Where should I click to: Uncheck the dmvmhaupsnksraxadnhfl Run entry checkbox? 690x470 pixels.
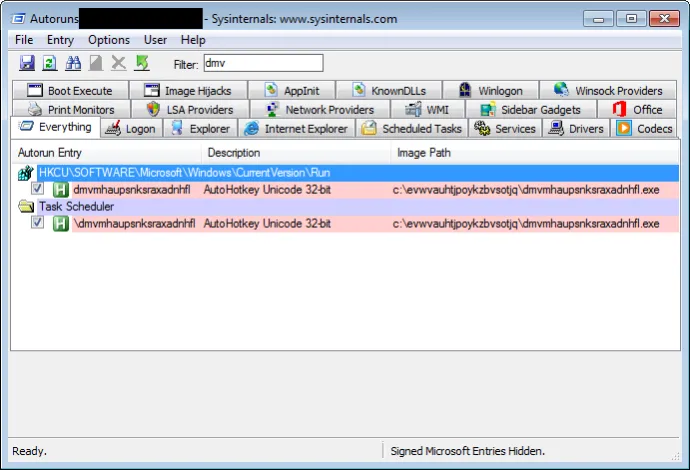click(38, 189)
